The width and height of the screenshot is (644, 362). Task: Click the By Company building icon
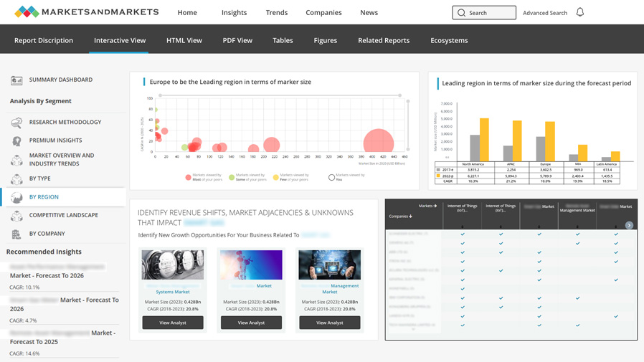(16, 234)
